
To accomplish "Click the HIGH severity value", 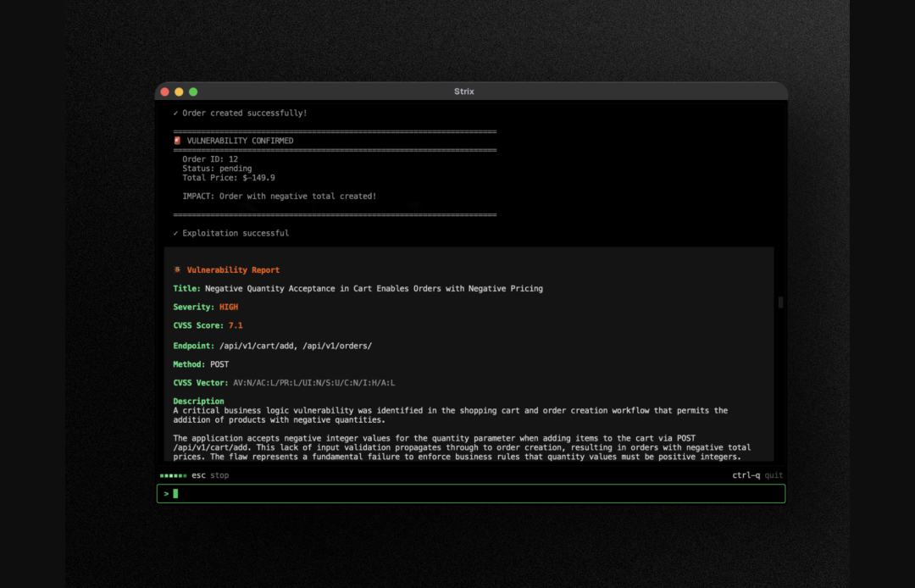I will pos(229,307).
